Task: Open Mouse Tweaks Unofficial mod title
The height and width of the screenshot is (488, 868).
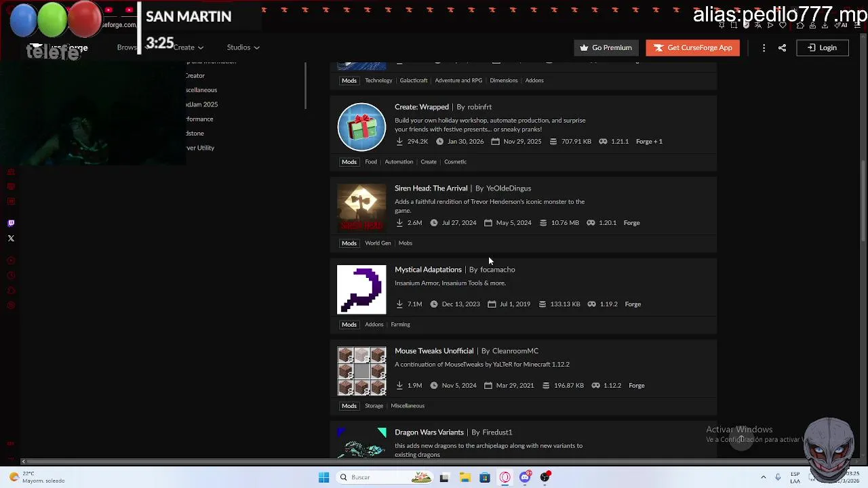Action: pos(434,351)
